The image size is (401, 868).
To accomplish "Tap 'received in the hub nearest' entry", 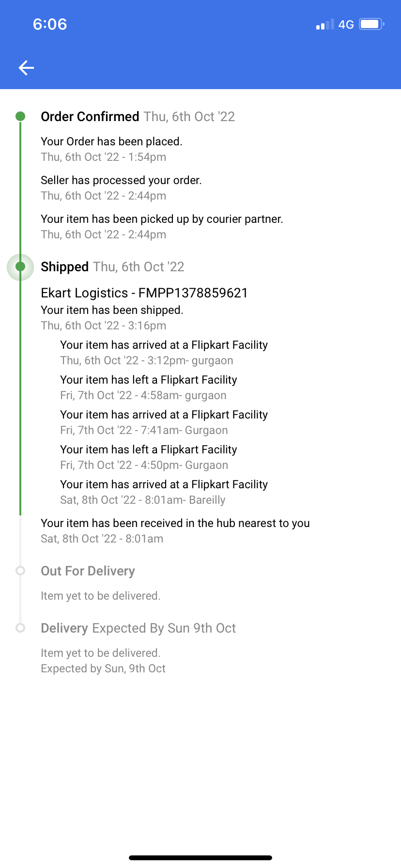I will pyautogui.click(x=175, y=530).
